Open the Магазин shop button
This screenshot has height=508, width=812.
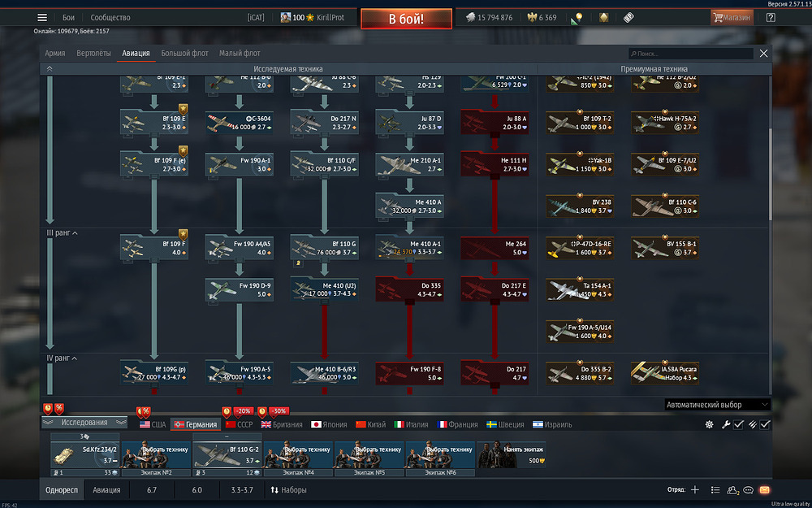pos(732,18)
